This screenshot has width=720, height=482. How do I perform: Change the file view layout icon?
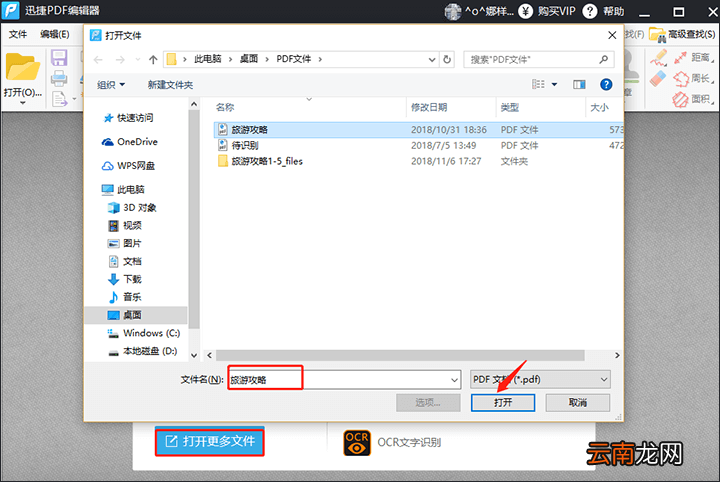[538, 84]
